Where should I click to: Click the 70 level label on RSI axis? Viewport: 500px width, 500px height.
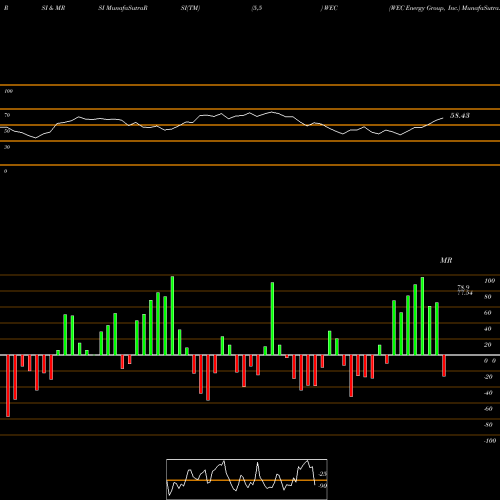tap(7, 115)
